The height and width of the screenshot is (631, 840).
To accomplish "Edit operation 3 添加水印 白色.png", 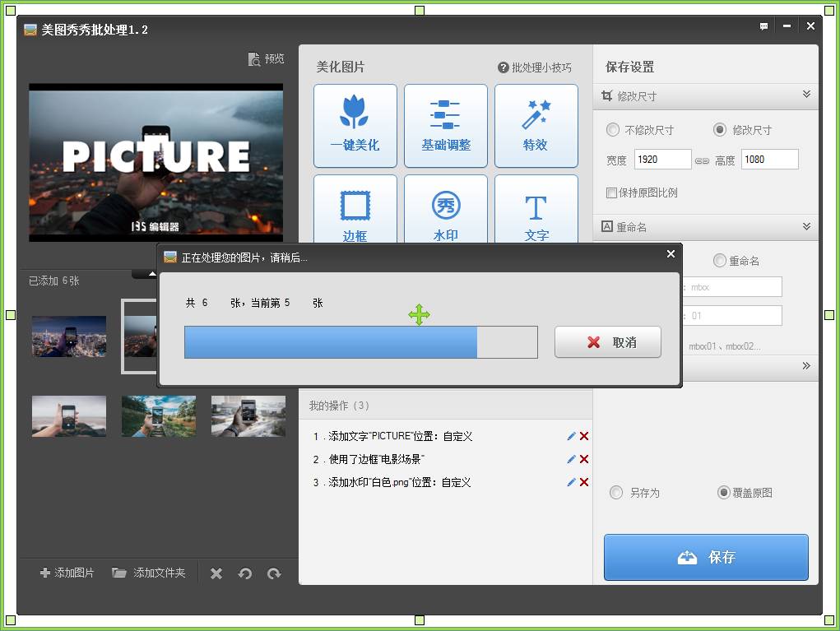I will [x=571, y=483].
